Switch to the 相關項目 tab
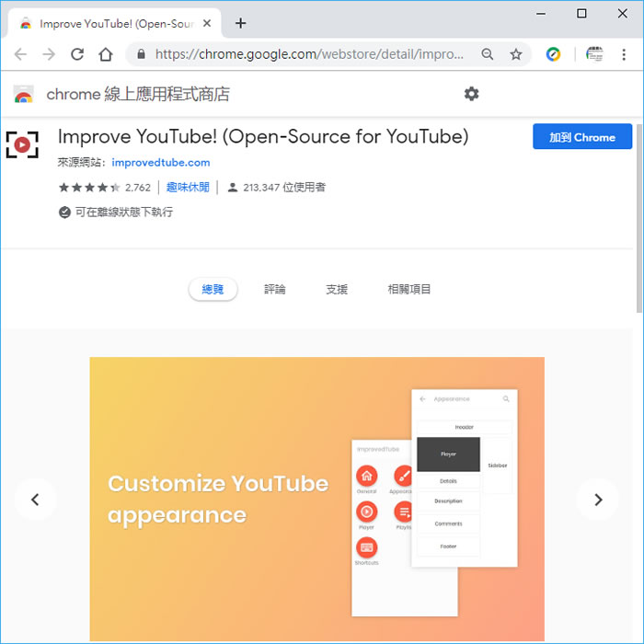Viewport: 644px width, 644px height. (409, 290)
